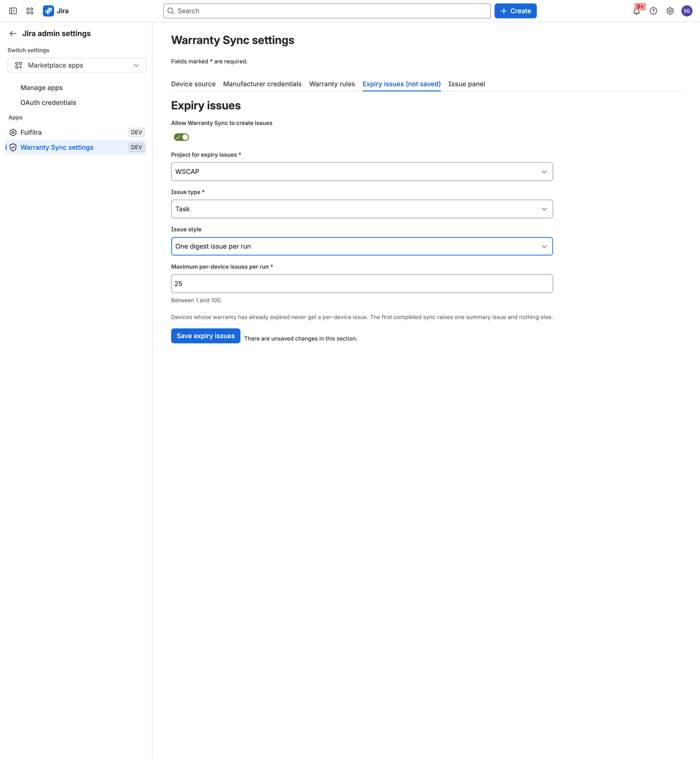
Task: Switch to the Issue panel tab
Action: 466,84
